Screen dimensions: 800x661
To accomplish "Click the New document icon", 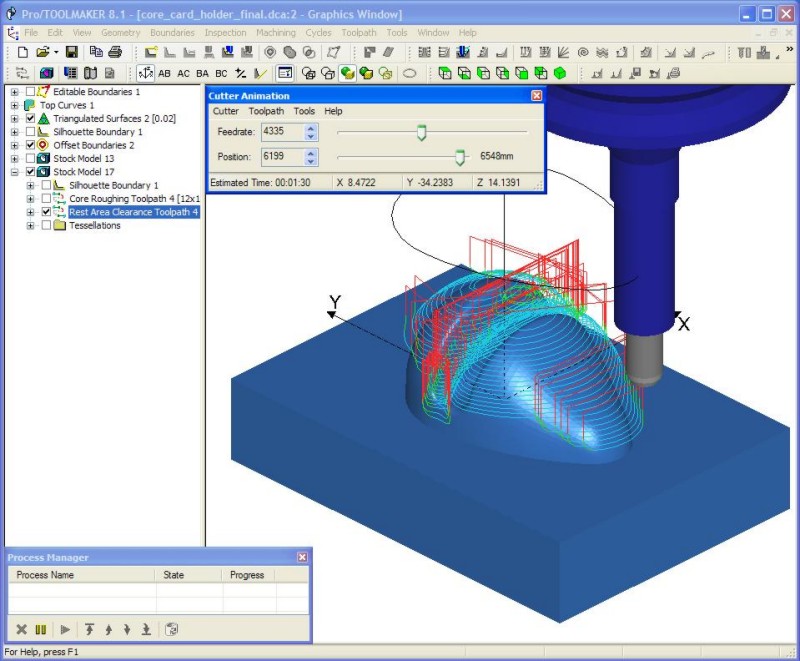I will (22, 52).
